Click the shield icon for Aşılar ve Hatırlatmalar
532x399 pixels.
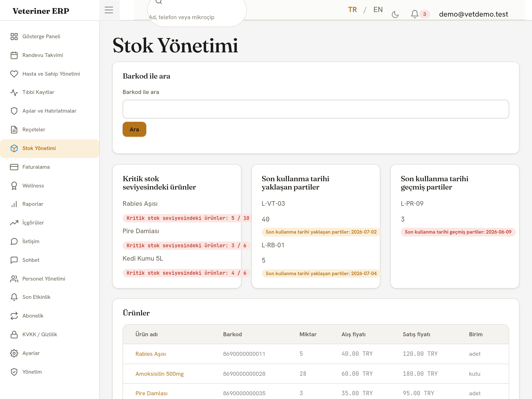tap(14, 111)
